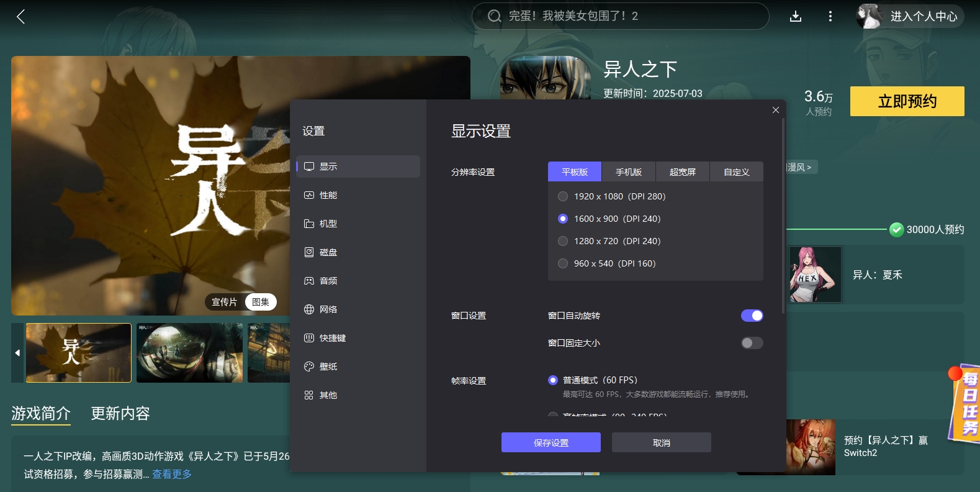The image size is (980, 492).
Task: Click 立即预约 reserve button
Action: click(x=907, y=101)
